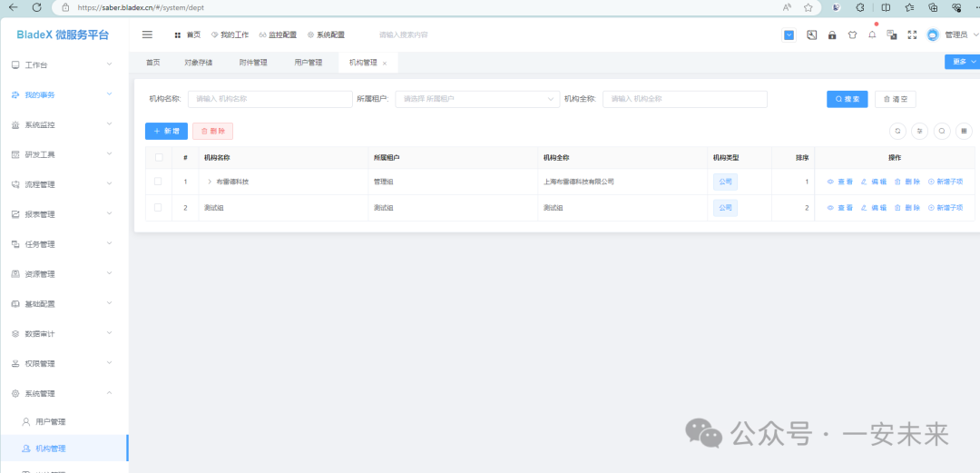Screen dimensions: 980x473
Task: Switch to the 首页 page tab
Action: click(153, 63)
